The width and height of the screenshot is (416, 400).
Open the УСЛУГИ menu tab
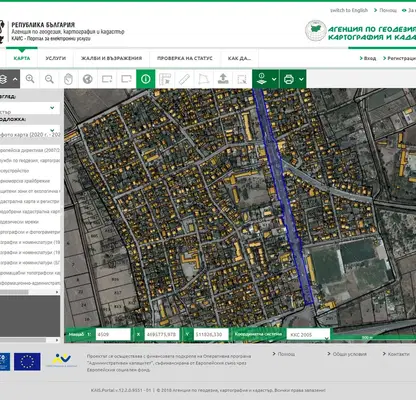coord(56,58)
